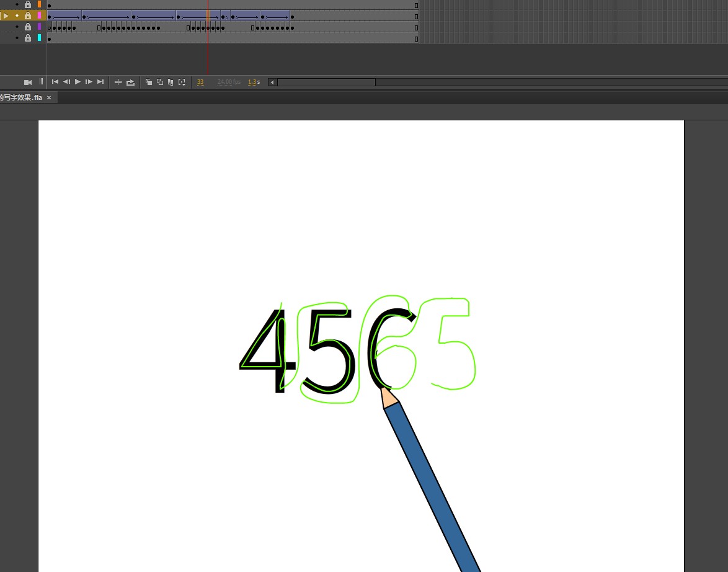Click the timeline scrollbar left arrow
Image resolution: width=728 pixels, height=572 pixels.
tap(272, 82)
